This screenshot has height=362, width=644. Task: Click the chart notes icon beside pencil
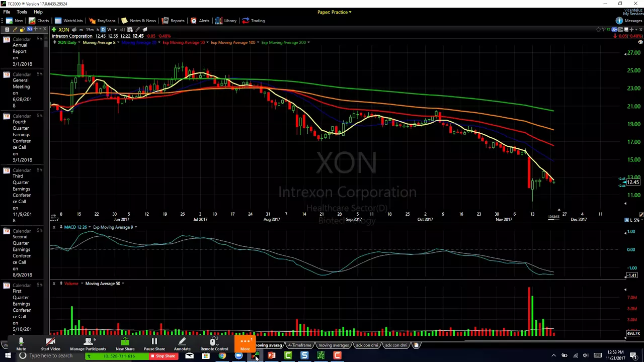pyautogui.click(x=145, y=30)
